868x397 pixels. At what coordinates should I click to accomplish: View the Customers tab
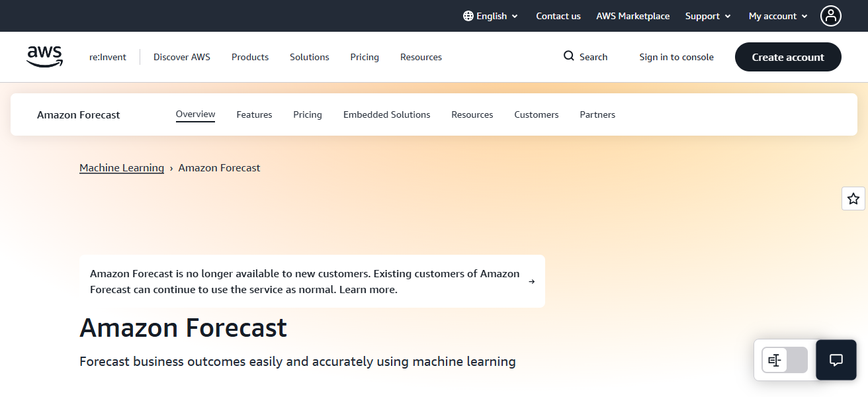(x=536, y=114)
